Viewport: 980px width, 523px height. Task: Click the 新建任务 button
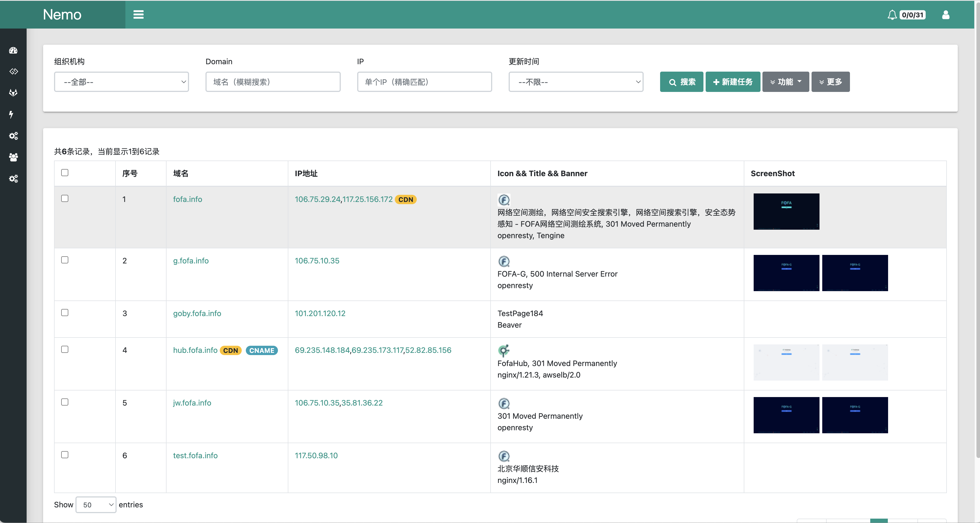pyautogui.click(x=733, y=82)
